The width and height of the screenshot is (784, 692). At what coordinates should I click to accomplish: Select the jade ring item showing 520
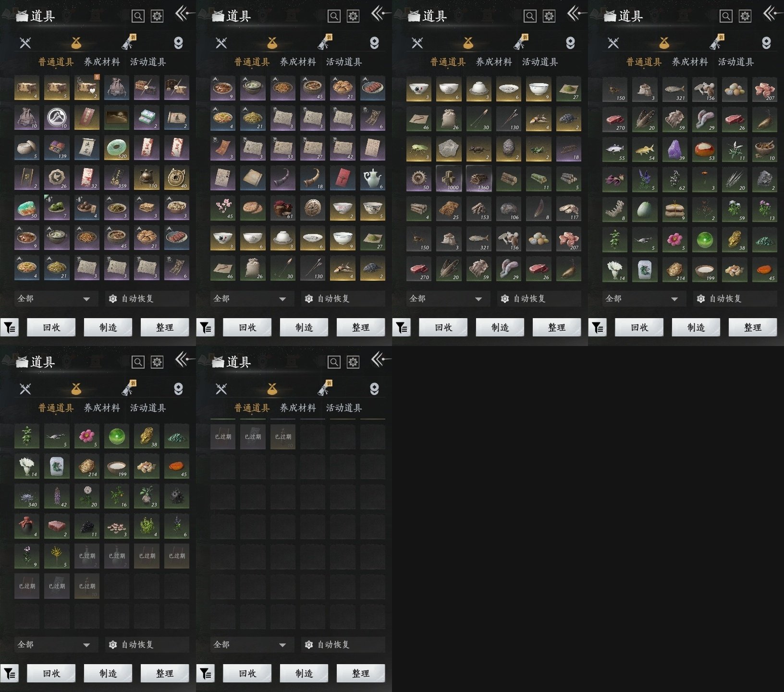click(x=117, y=148)
